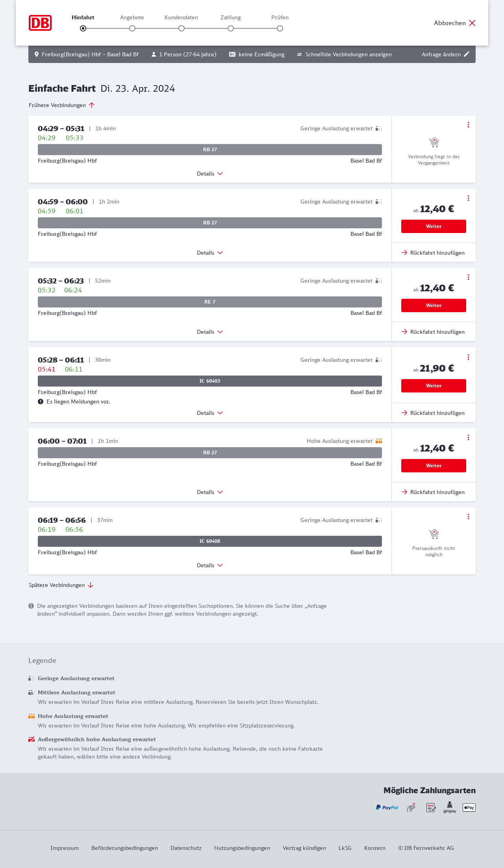Select the Zahlung step circle
This screenshot has height=868, width=504.
click(231, 28)
